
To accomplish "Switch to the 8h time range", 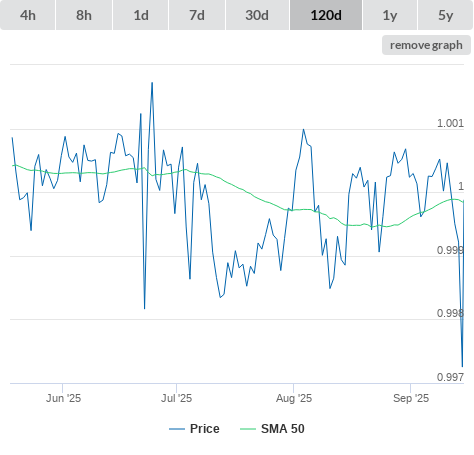I will [x=84, y=15].
